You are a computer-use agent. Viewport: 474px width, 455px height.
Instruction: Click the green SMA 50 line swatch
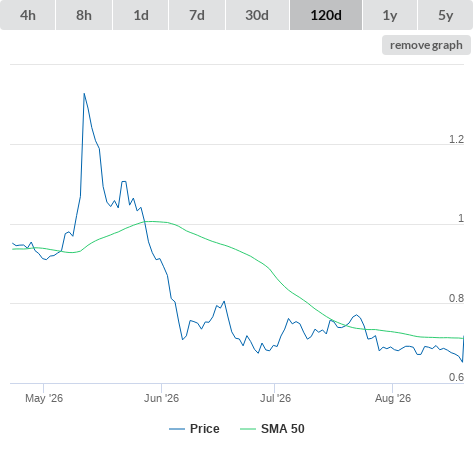point(248,429)
